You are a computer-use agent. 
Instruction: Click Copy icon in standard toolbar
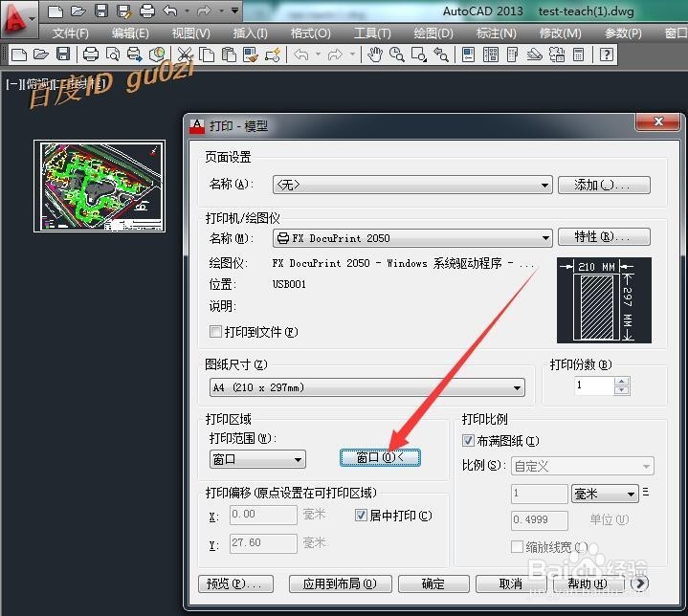click(207, 55)
